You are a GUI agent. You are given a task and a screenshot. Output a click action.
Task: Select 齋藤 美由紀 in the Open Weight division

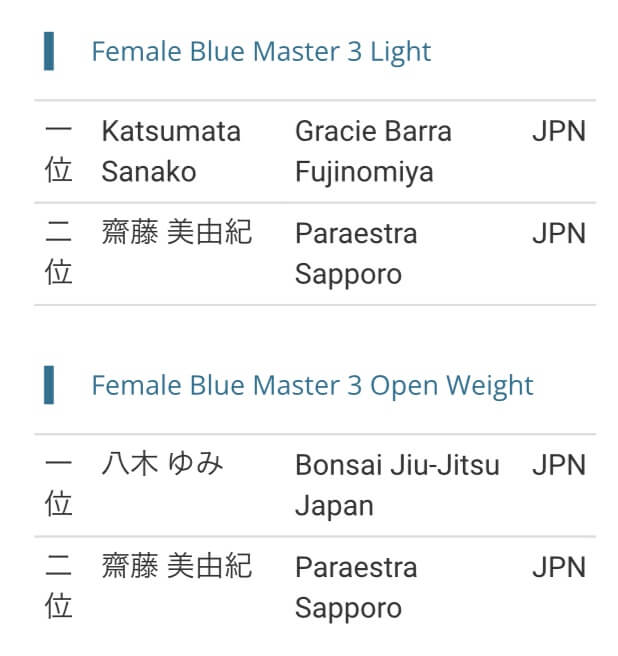tap(176, 568)
